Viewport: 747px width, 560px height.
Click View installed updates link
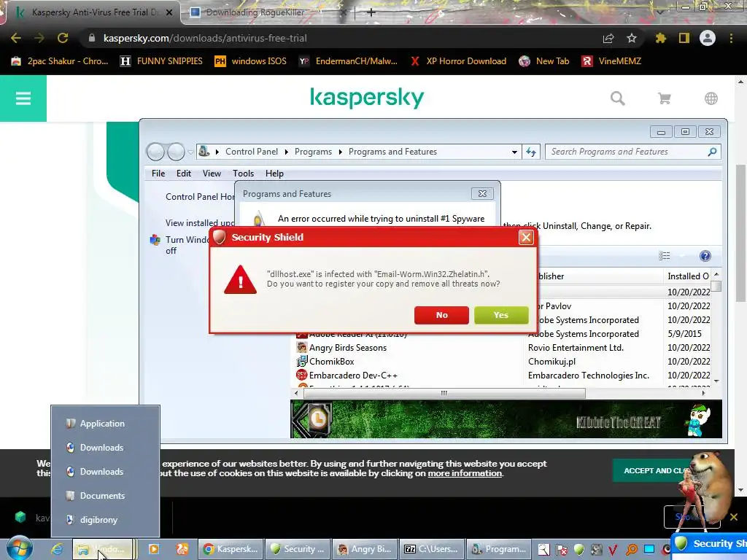200,223
